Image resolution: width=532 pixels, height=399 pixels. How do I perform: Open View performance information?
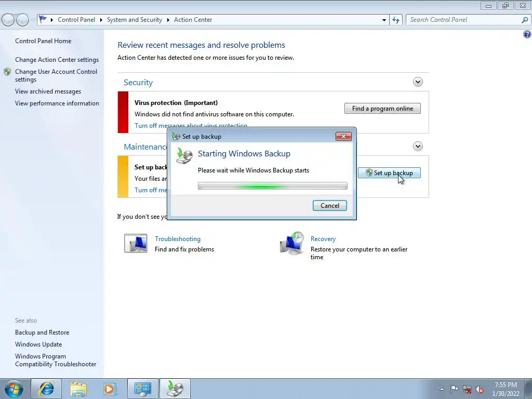[x=57, y=103]
